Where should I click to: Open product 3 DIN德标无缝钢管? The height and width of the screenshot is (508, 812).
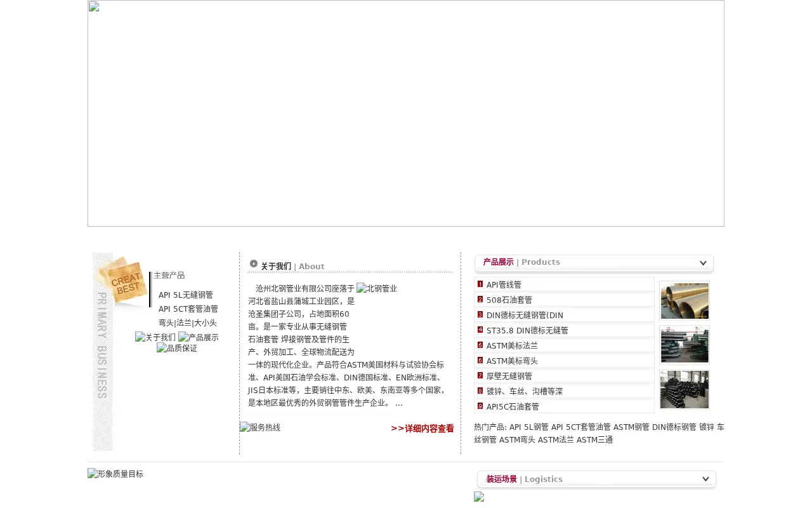525,315
